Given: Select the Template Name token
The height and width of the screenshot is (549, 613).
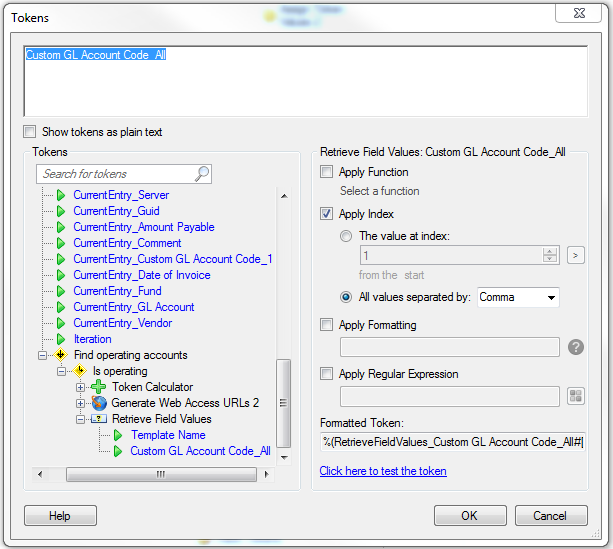Looking at the screenshot, I should (168, 435).
